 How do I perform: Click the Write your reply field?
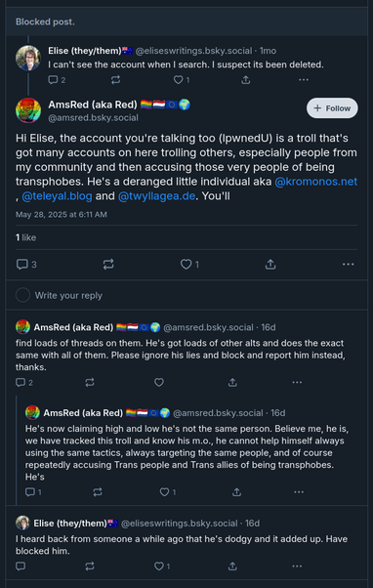tap(186, 295)
